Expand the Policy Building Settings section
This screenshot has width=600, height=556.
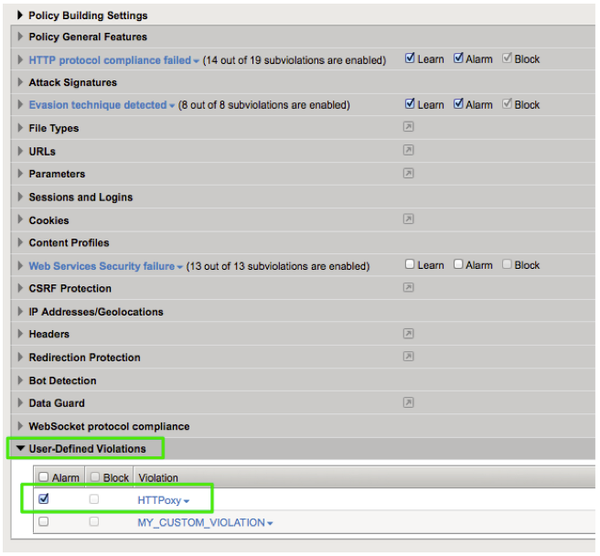(20, 15)
